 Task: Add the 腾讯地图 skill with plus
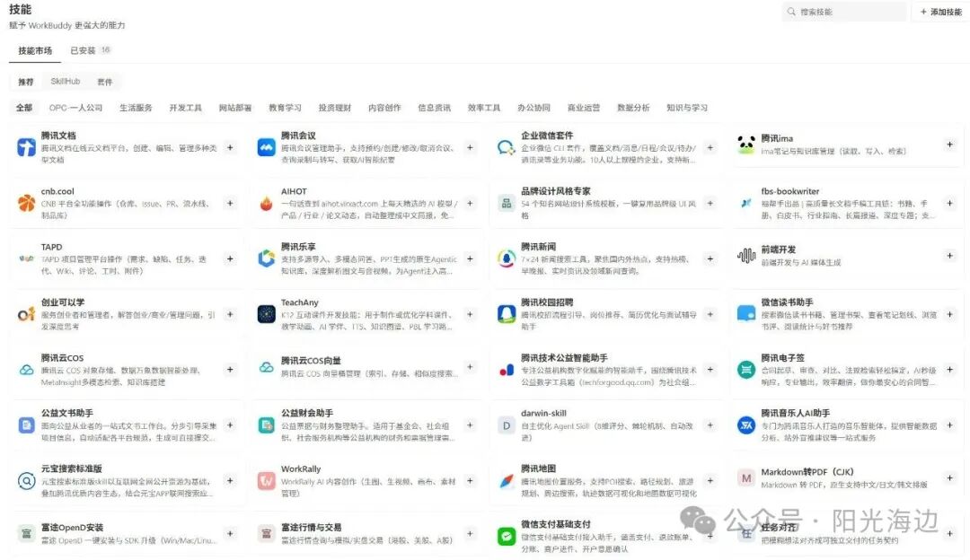pos(710,481)
